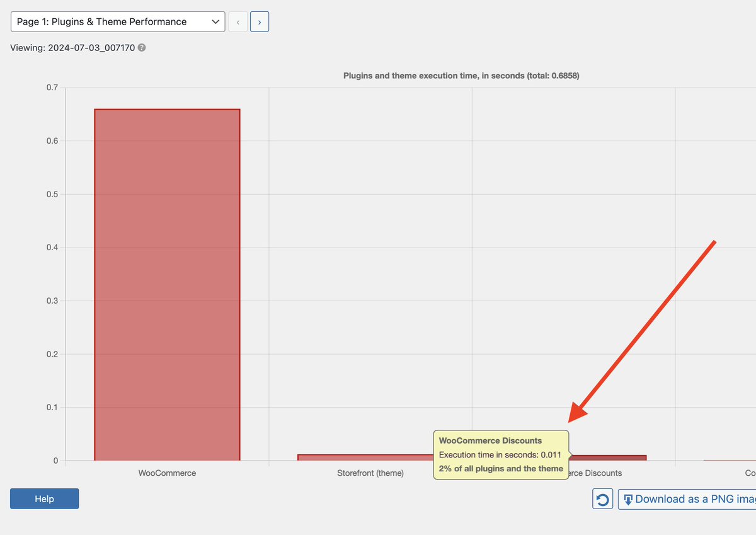Click the Storefront (theme) bar

click(x=365, y=457)
